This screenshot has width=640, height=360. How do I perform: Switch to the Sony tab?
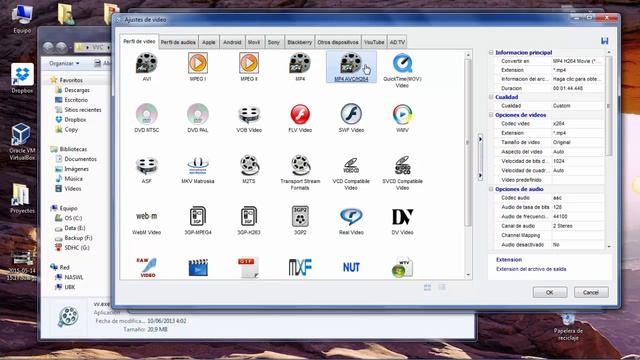pos(273,42)
